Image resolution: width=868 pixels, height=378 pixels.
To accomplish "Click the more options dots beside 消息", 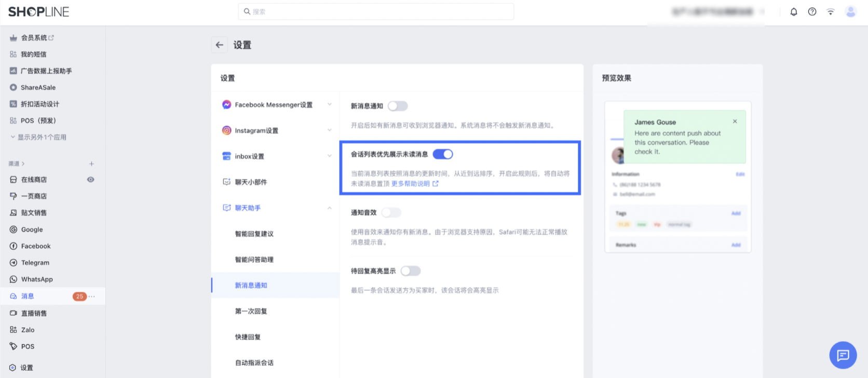I will pyautogui.click(x=92, y=296).
